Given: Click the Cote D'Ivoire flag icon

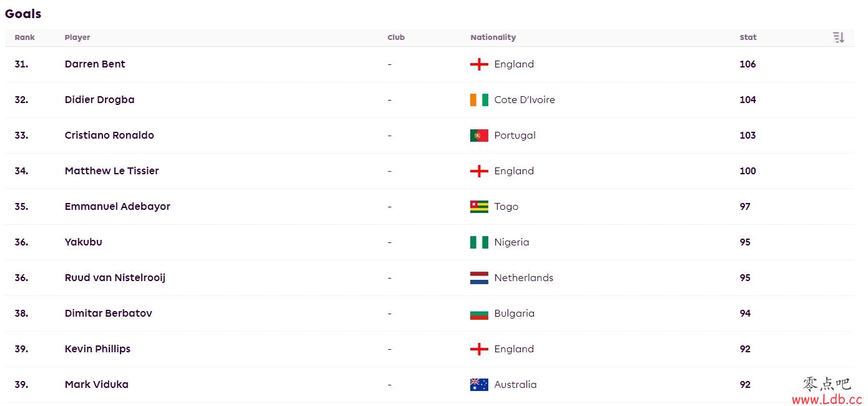Looking at the screenshot, I should coord(479,100).
